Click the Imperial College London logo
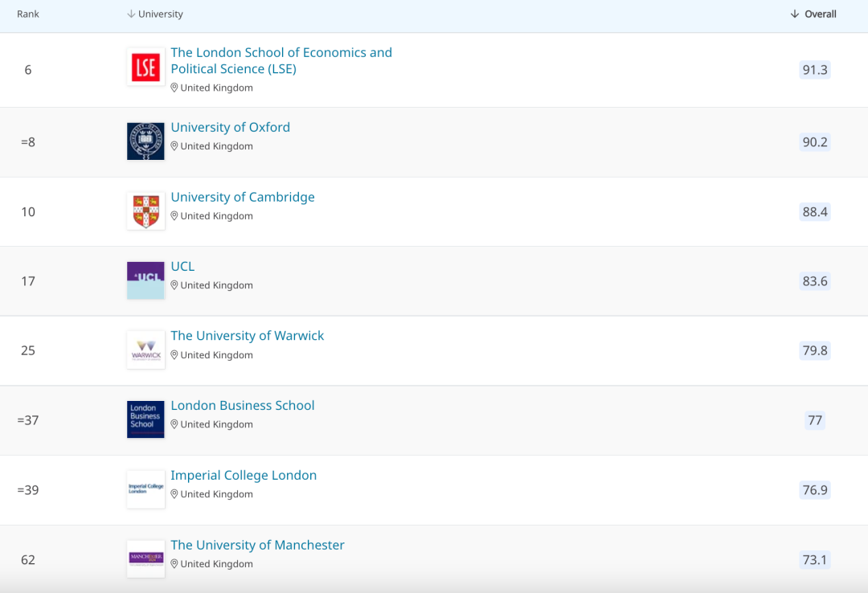868x593 pixels. 145,489
